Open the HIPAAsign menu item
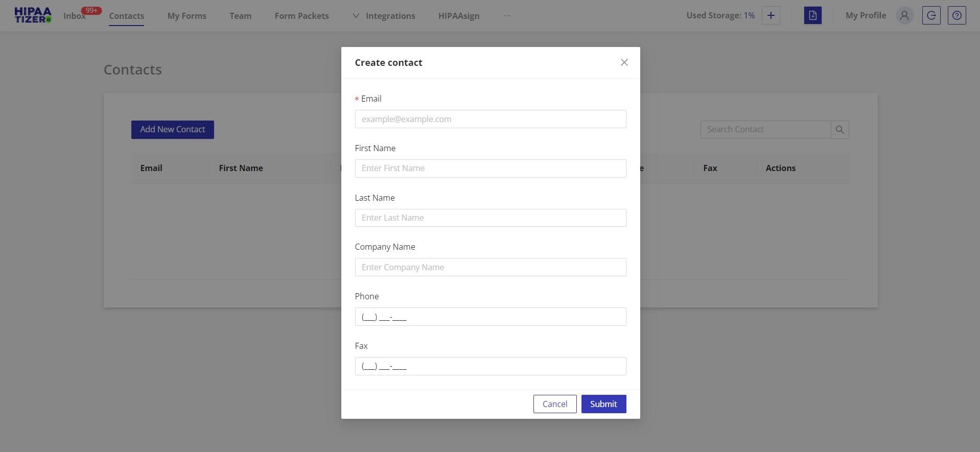 [458, 16]
